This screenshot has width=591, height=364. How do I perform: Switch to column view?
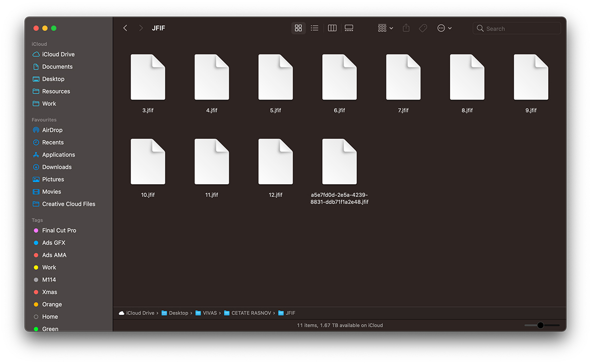[332, 29]
